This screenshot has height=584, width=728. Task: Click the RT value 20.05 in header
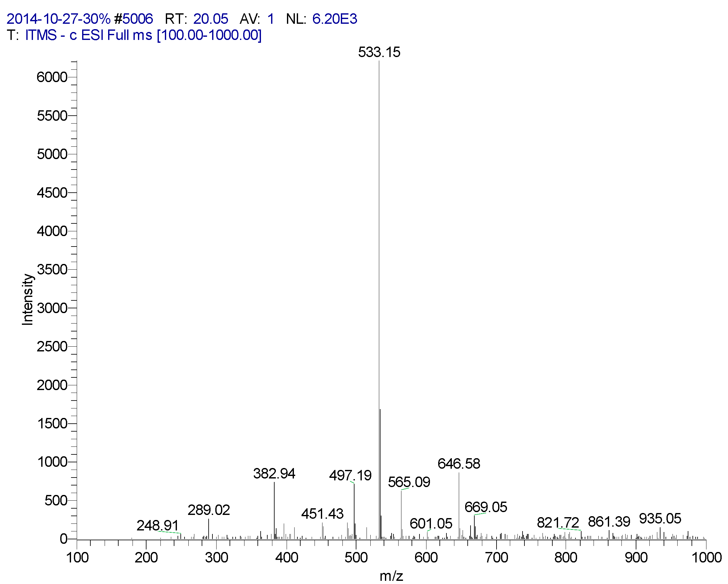[210, 19]
